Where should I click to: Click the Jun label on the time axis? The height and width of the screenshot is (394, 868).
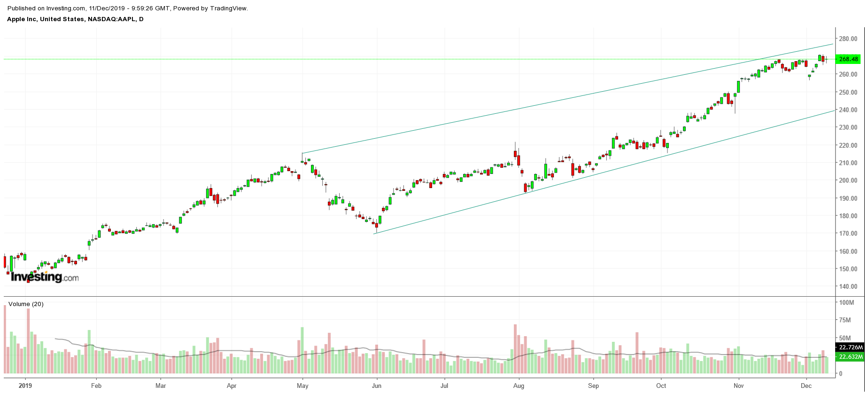[x=377, y=386]
